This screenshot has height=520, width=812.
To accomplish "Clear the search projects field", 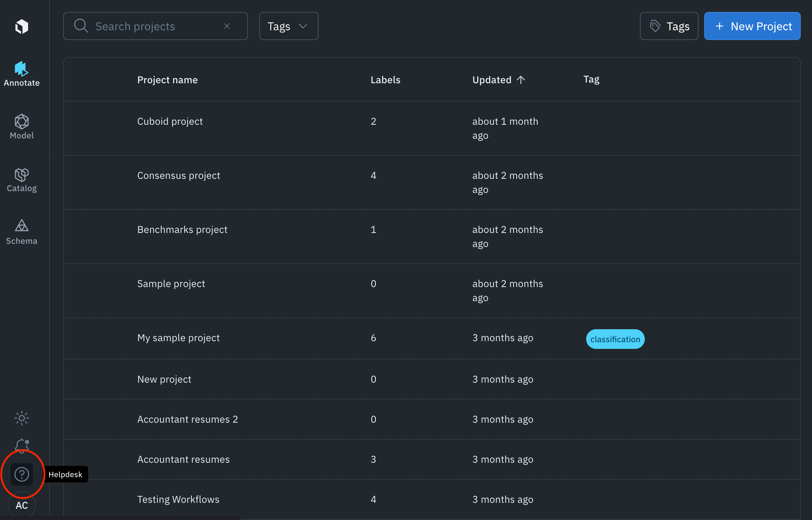I will click(227, 26).
